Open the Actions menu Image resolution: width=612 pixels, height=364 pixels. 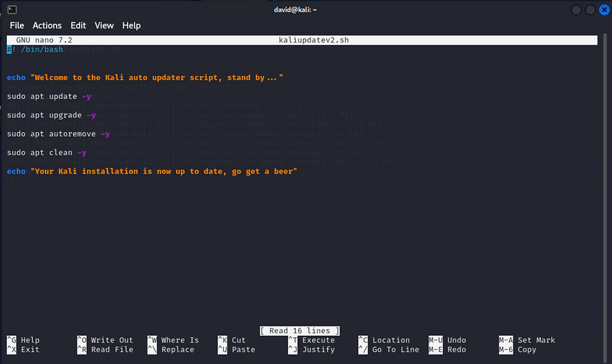(47, 26)
